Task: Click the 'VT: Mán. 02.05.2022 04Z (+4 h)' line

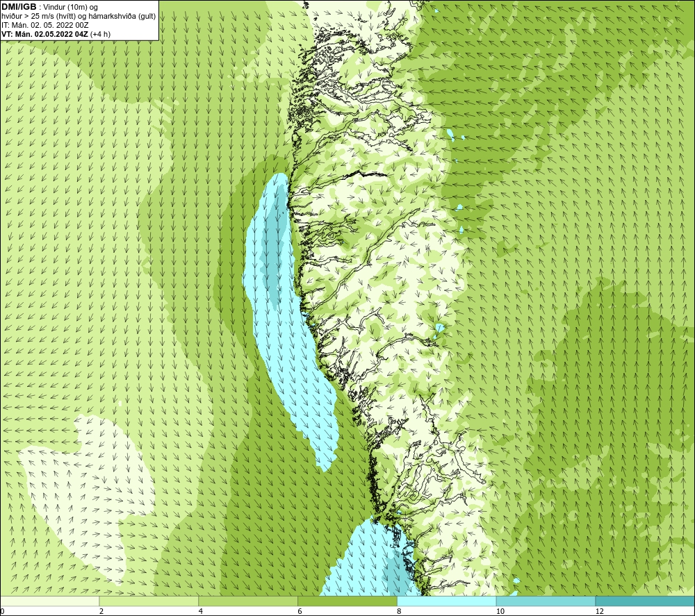Action: tap(56, 34)
